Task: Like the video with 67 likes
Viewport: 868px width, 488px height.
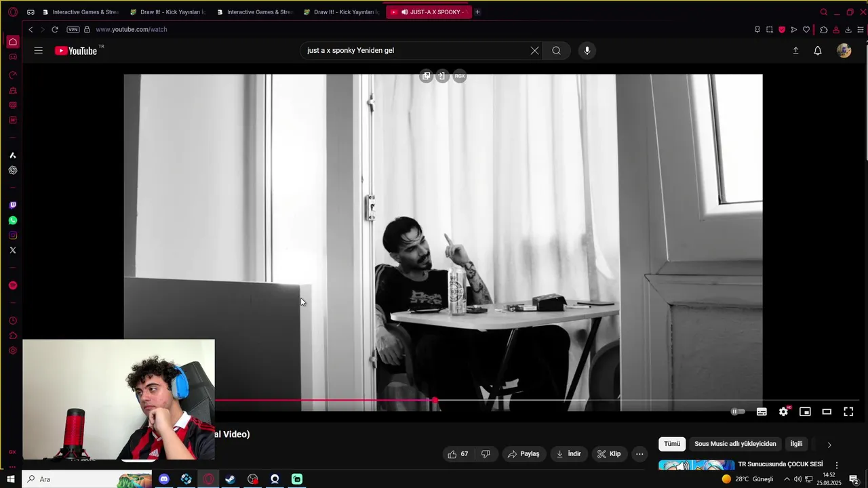Action: [458, 454]
